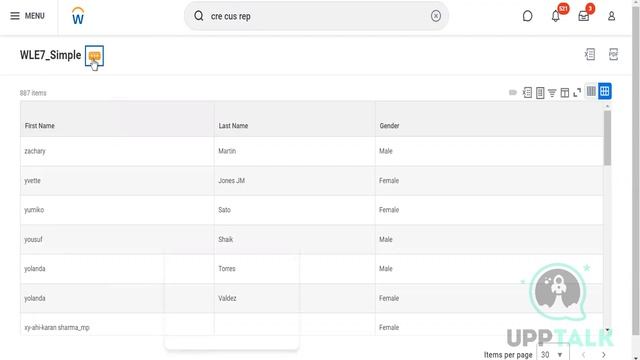Open the user profile icon
Image resolution: width=640 pixels, height=360 pixels.
(611, 16)
